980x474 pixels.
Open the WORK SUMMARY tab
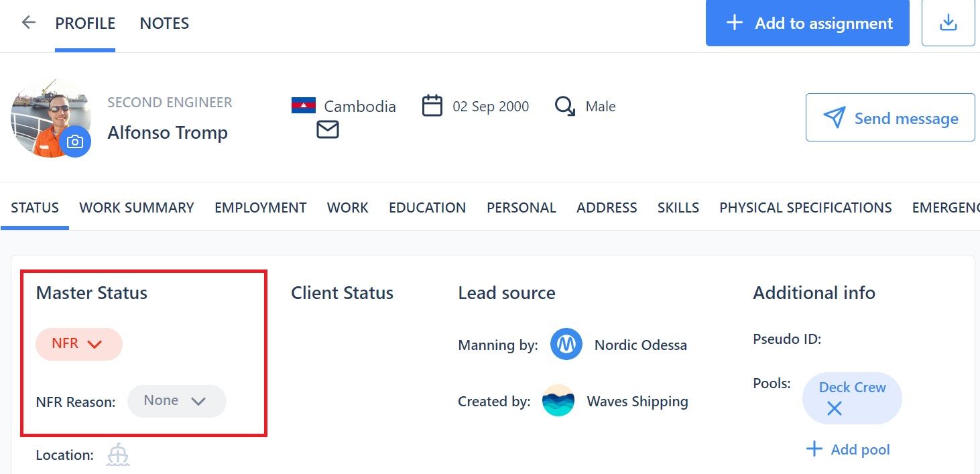coord(137,208)
